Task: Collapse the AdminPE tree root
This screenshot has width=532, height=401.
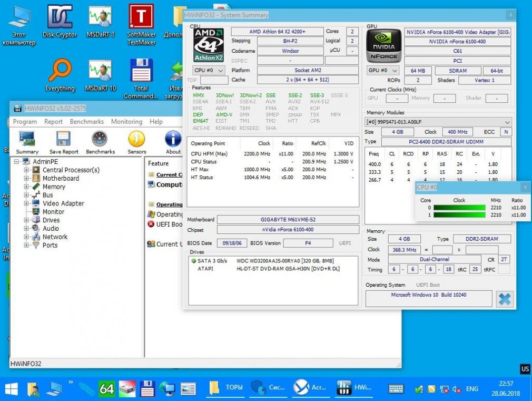Action: 16,162
